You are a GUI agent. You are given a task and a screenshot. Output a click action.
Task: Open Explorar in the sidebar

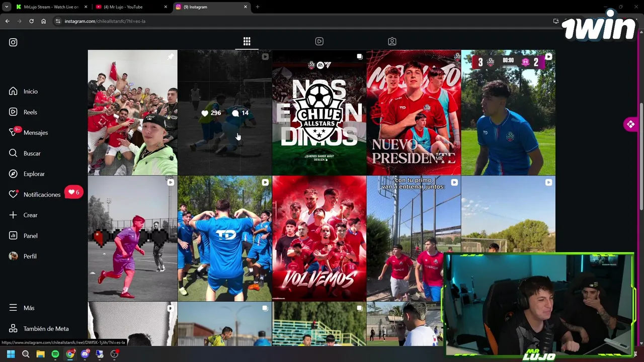(x=34, y=174)
